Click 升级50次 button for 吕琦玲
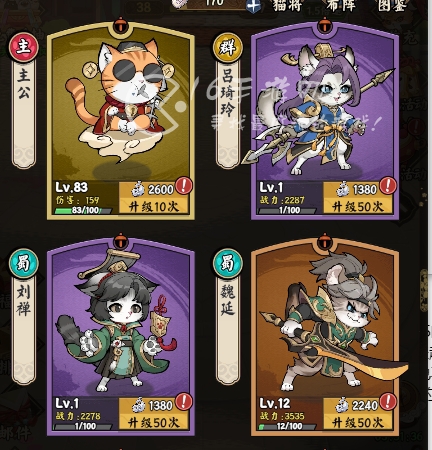Image resolution: width=432 pixels, height=450 pixels. 358,207
